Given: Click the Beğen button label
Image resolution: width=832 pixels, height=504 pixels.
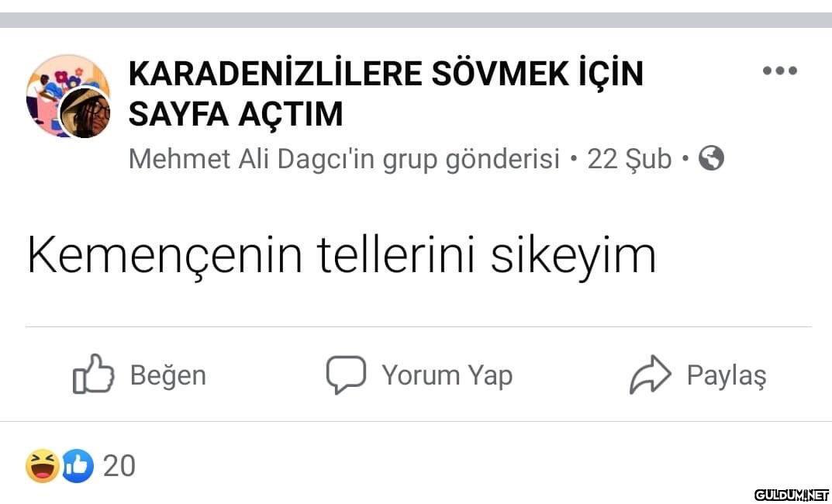Looking at the screenshot, I should (x=168, y=375).
